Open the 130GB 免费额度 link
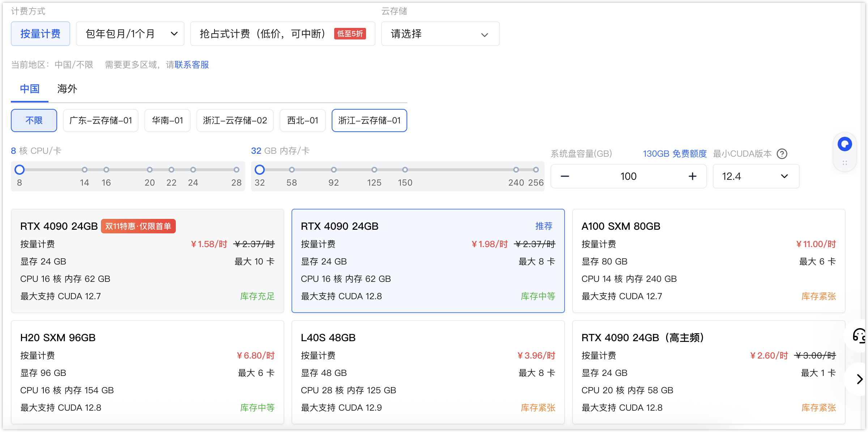868x432 pixels. click(674, 153)
